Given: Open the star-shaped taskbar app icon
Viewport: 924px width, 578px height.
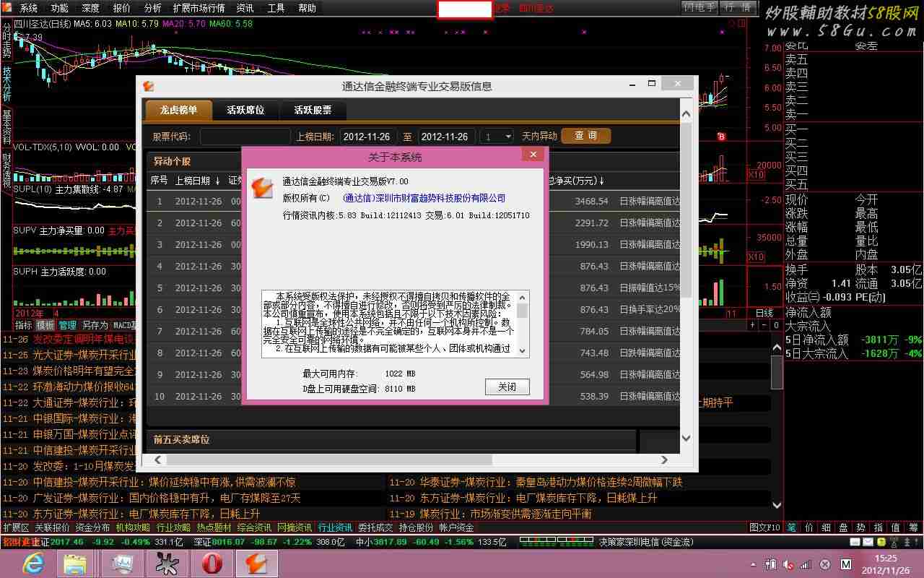Looking at the screenshot, I should pos(167,563).
